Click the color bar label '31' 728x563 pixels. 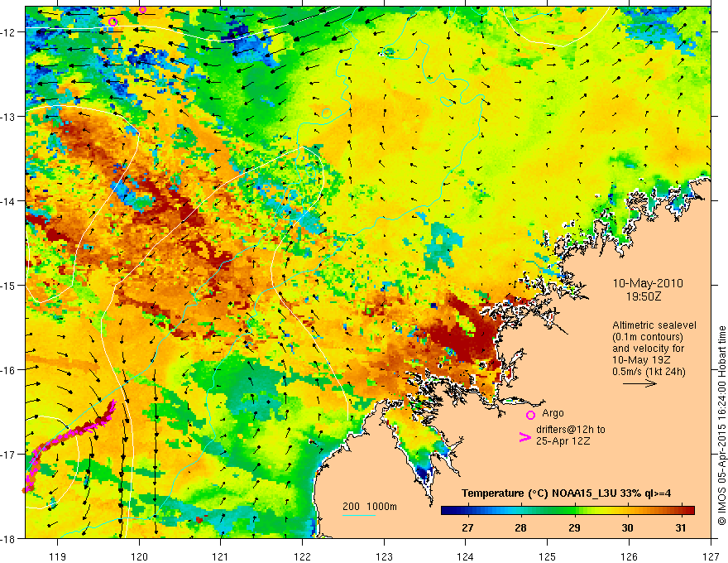[681, 528]
